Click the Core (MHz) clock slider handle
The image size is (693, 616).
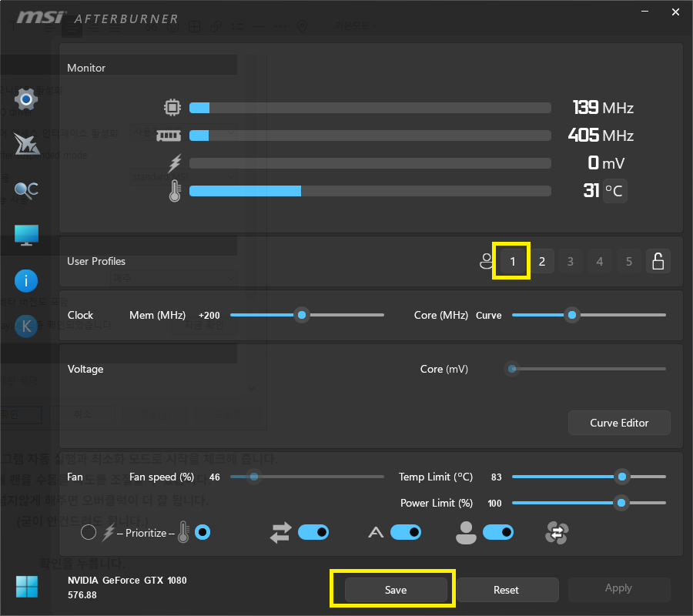[x=572, y=315]
